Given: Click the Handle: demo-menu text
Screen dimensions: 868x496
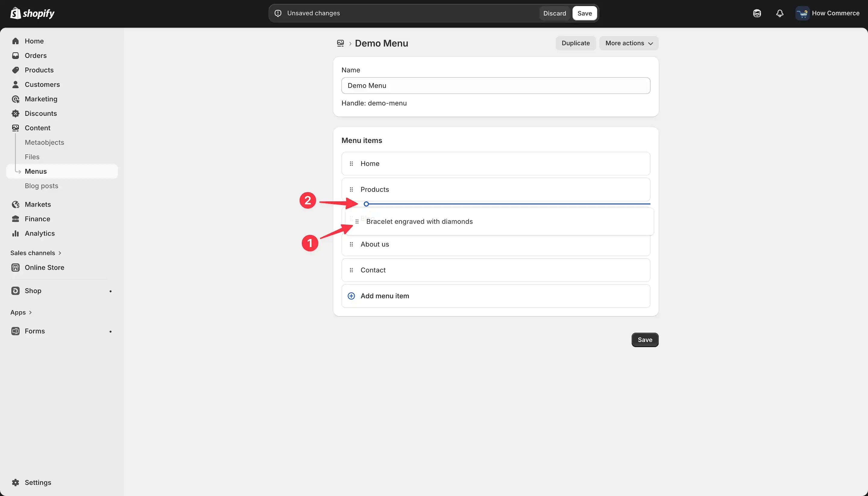Looking at the screenshot, I should click(374, 103).
